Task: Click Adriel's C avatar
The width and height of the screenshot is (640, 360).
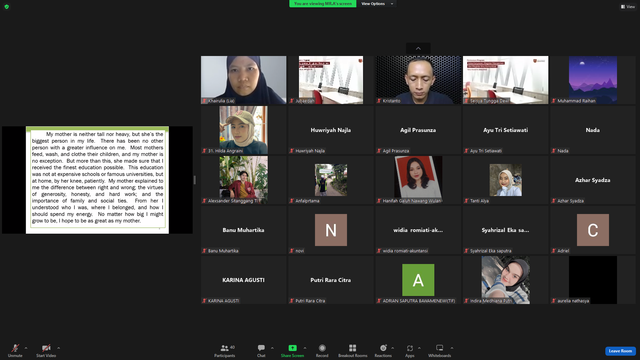Action: [593, 230]
